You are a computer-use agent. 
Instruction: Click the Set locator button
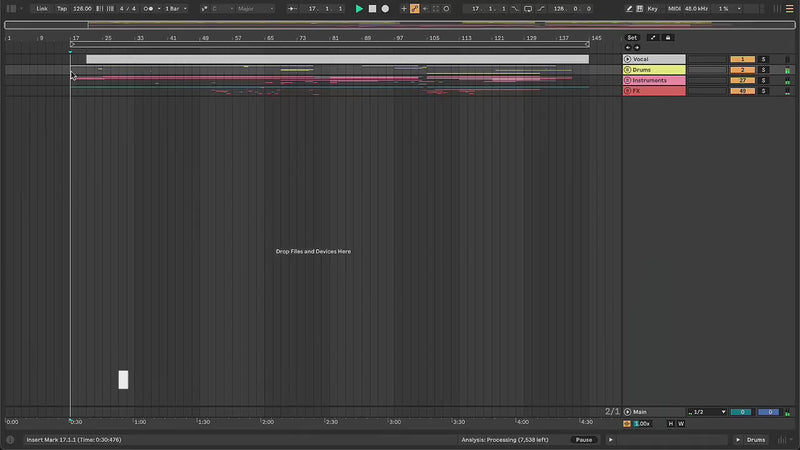click(632, 37)
